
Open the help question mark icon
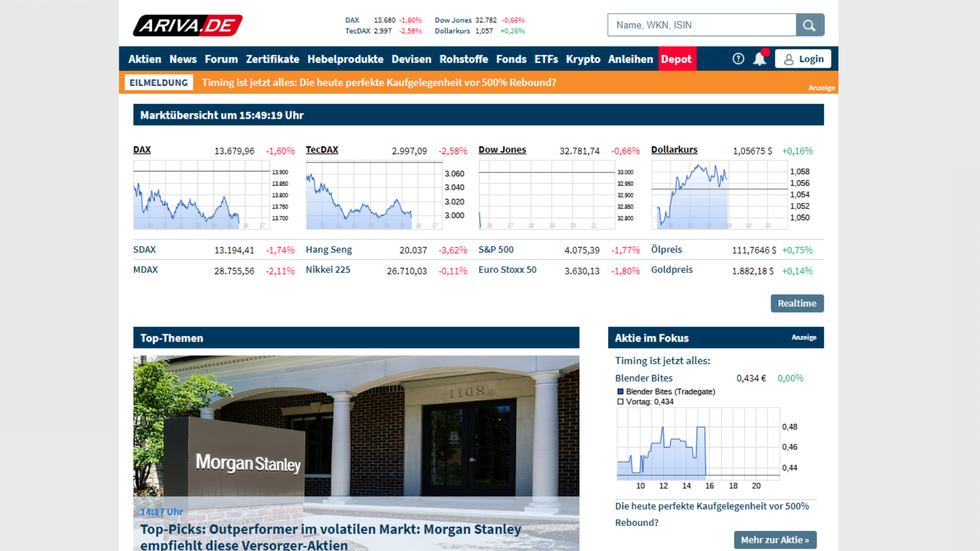coord(738,59)
